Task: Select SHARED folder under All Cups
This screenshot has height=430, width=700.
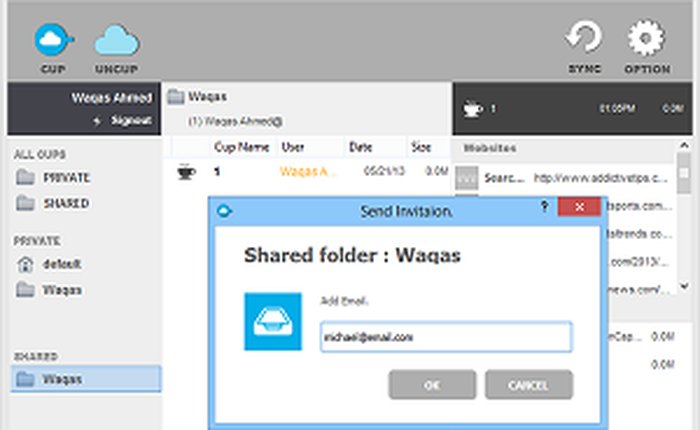Action: click(66, 203)
